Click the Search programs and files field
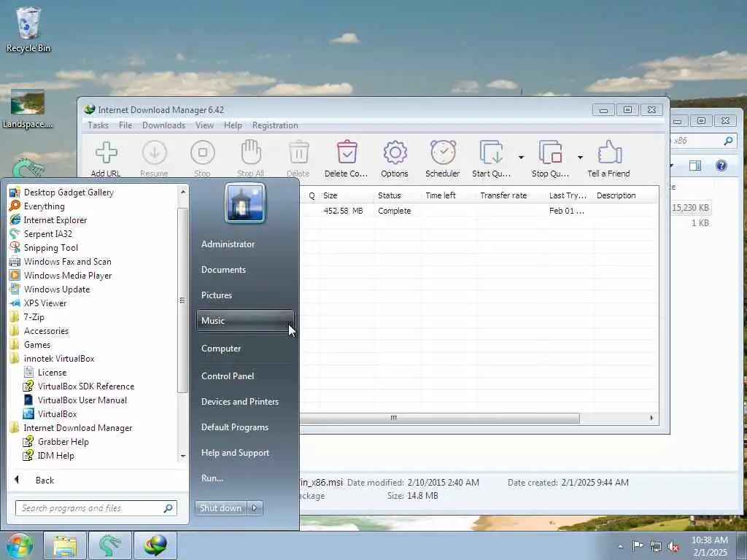 coord(96,508)
